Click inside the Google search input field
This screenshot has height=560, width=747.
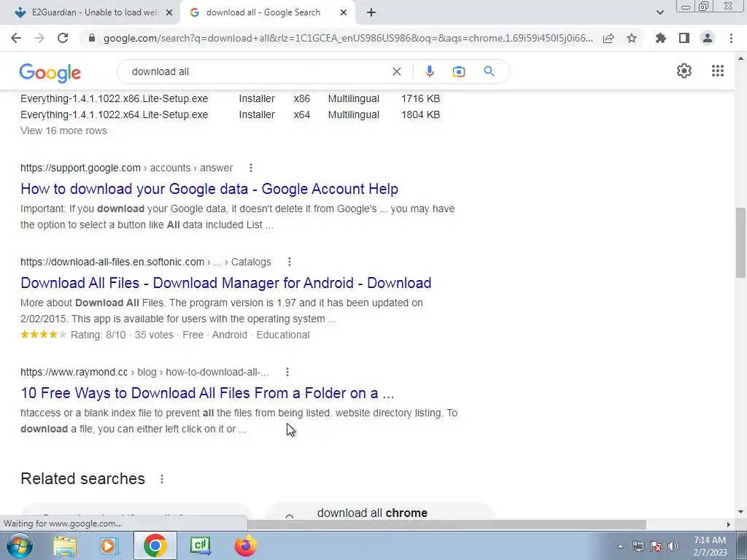(x=258, y=71)
